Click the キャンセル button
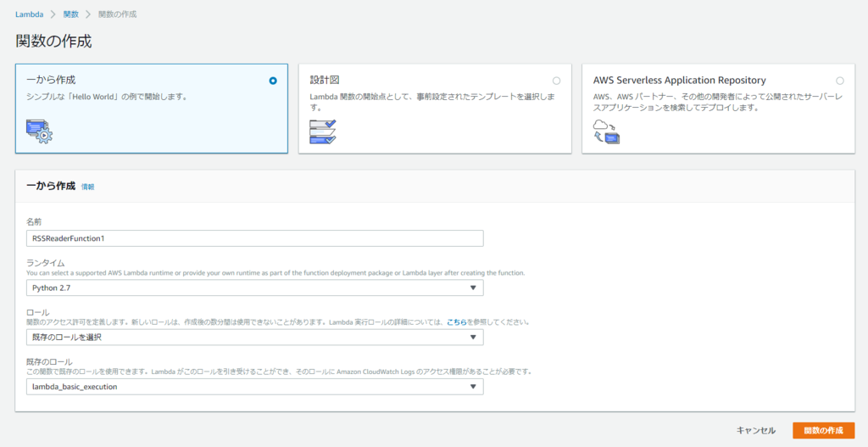Screen dimensions: 868x447 tap(755, 430)
